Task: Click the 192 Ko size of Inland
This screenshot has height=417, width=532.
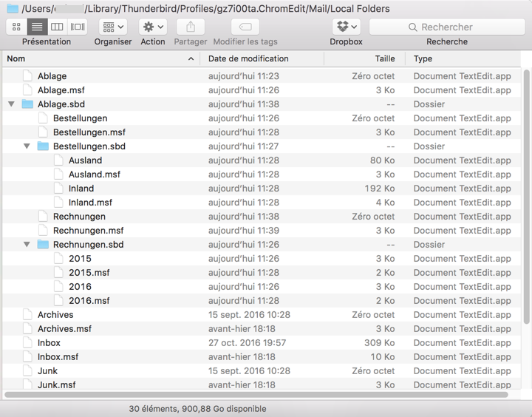Action: pyautogui.click(x=380, y=188)
